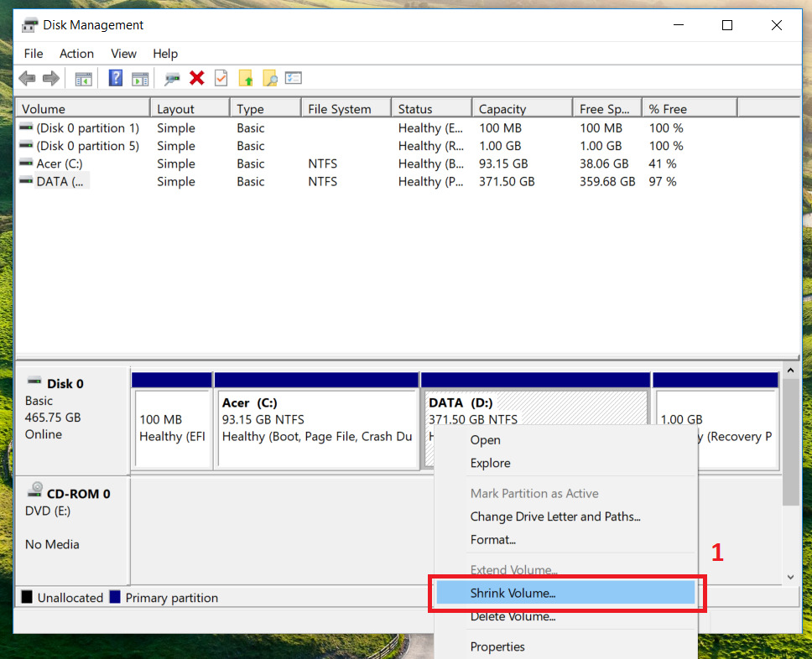Open the Help menu
The height and width of the screenshot is (659, 812).
(165, 54)
